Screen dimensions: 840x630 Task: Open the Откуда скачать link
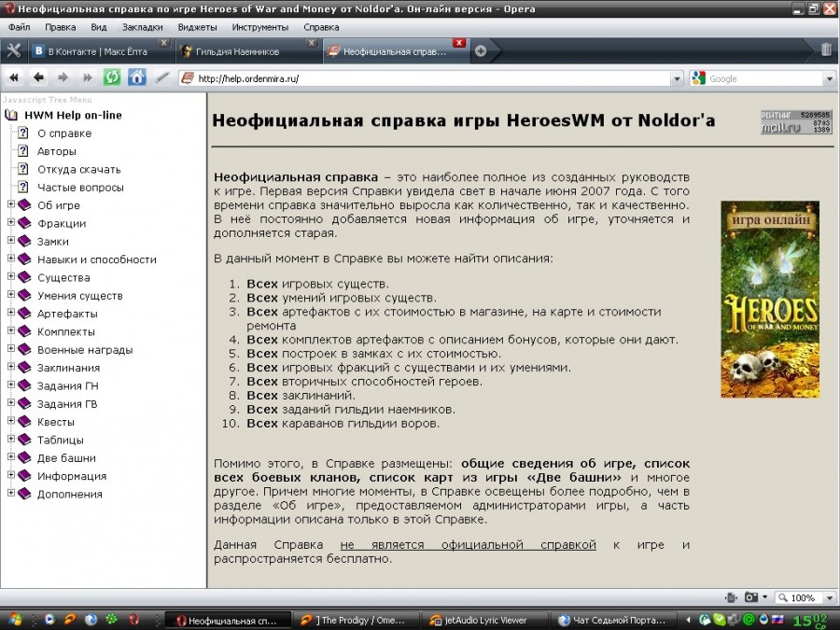click(78, 169)
